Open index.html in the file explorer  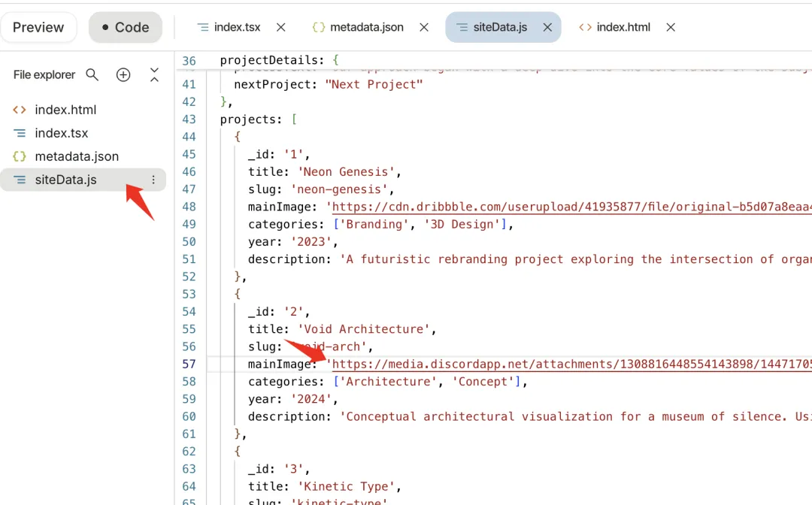(x=65, y=110)
